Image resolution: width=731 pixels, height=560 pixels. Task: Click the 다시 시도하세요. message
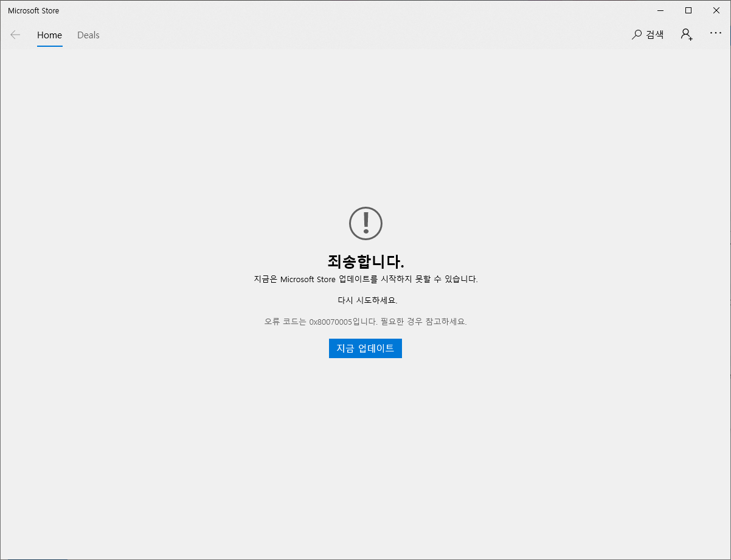tap(367, 300)
